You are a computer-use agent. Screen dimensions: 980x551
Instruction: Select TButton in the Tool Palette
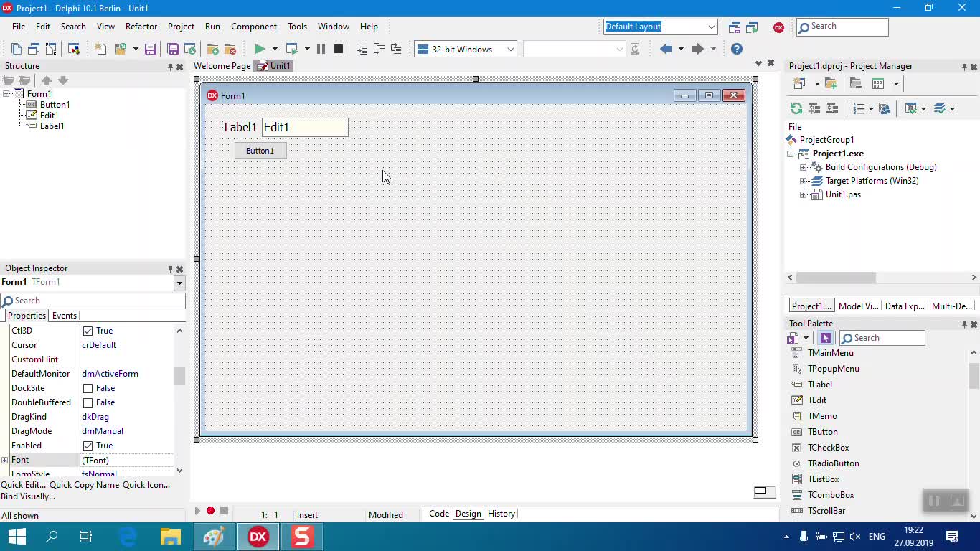pyautogui.click(x=822, y=432)
